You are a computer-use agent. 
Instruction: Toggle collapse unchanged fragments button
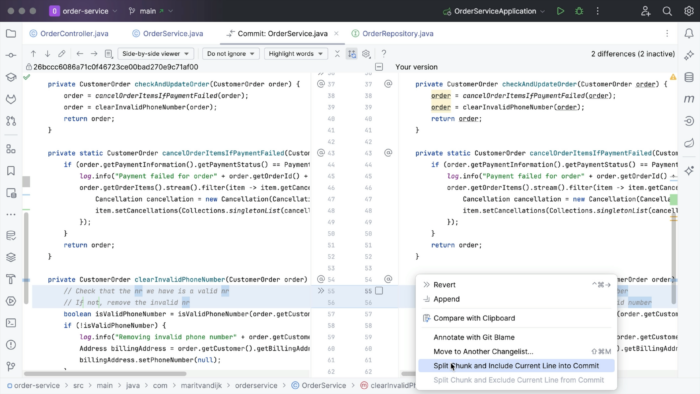(x=337, y=54)
